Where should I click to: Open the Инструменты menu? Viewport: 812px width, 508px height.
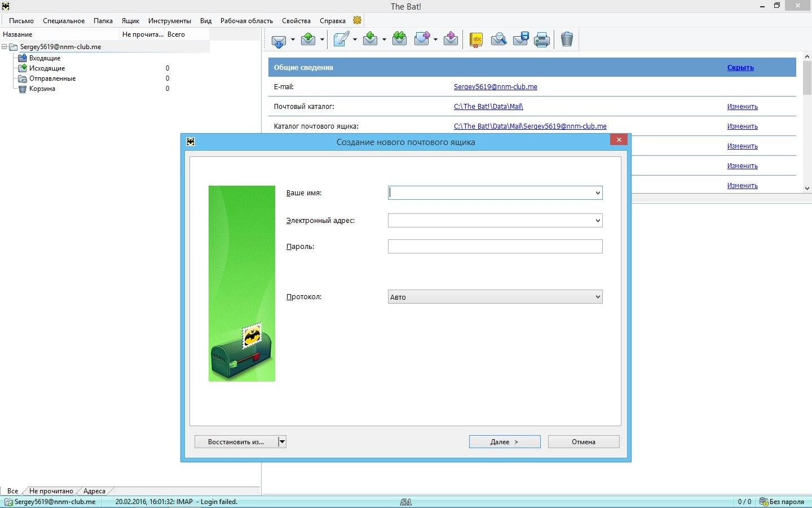point(170,21)
